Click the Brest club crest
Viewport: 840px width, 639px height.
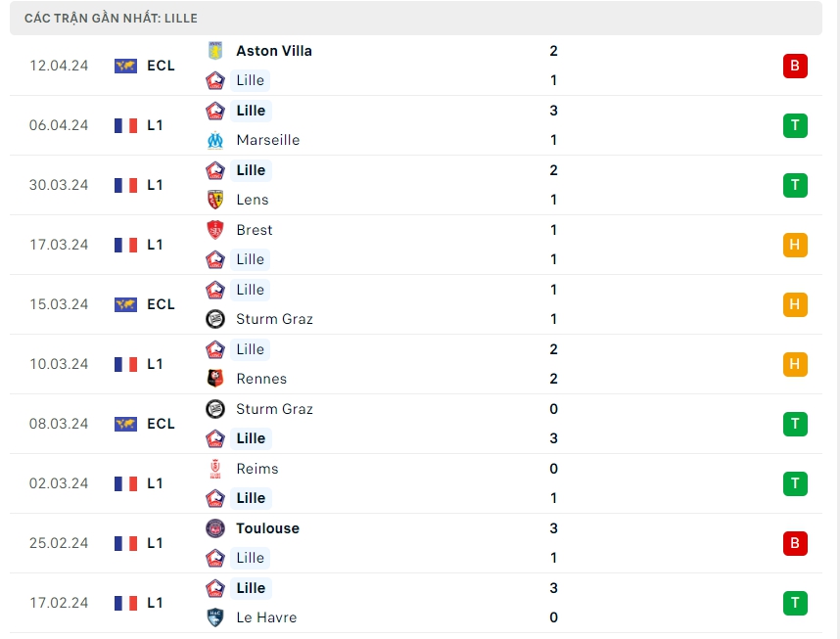click(x=215, y=230)
